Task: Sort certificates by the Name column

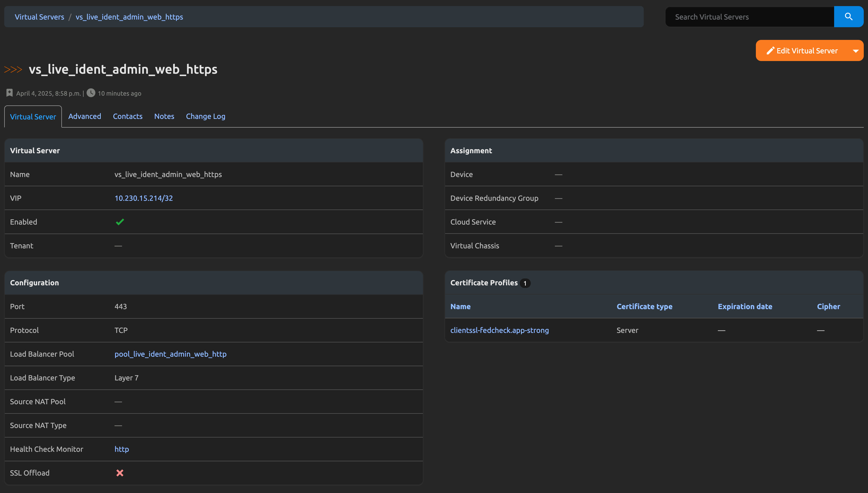Action: 460,306
